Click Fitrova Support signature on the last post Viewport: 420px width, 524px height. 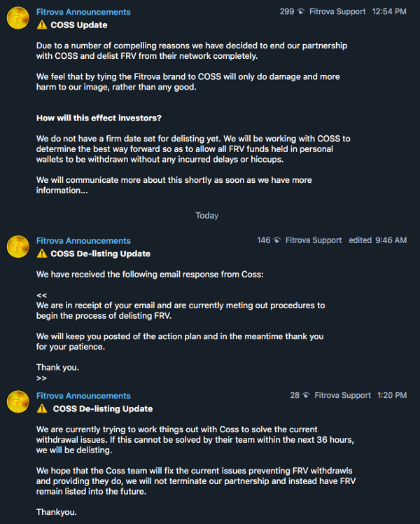click(x=344, y=396)
